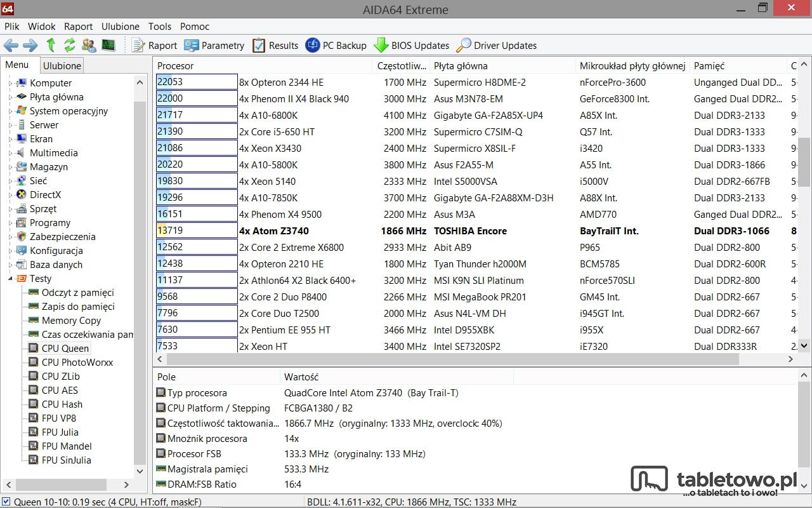Viewport: 812px width, 508px height.
Task: Select the CPU AES benchmark
Action: pos(60,391)
